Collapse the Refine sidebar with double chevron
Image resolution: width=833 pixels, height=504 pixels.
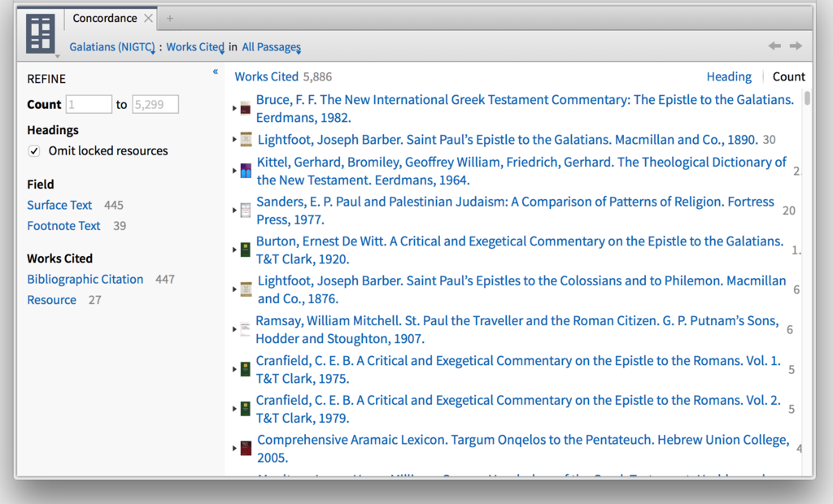(215, 72)
